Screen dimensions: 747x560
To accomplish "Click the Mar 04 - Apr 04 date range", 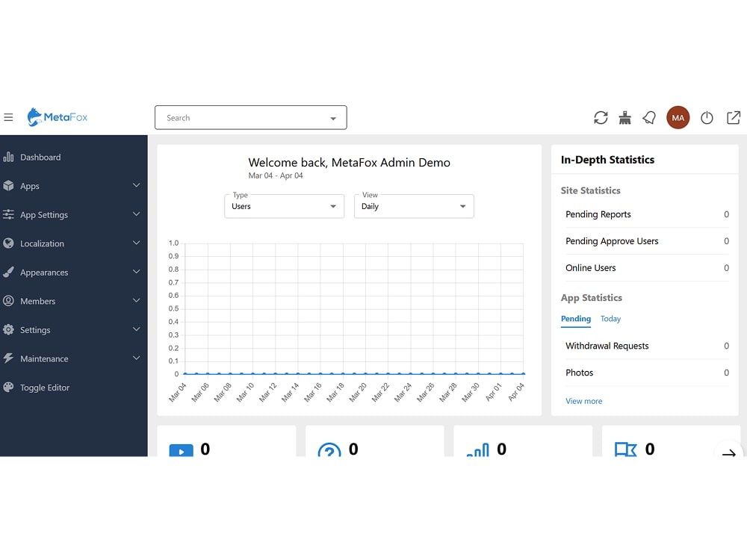I will point(276,175).
